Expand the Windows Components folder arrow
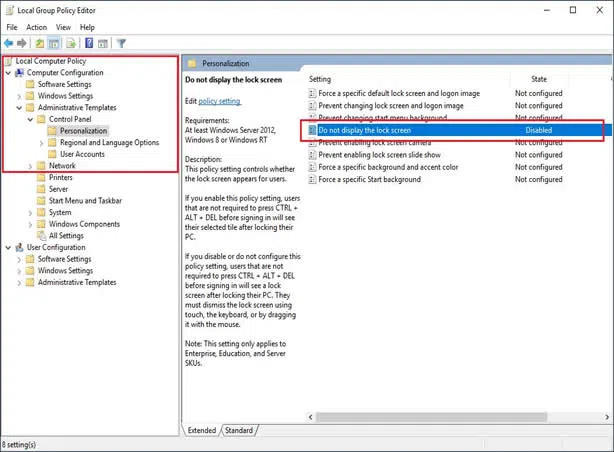This screenshot has height=452, width=614. 29,224
